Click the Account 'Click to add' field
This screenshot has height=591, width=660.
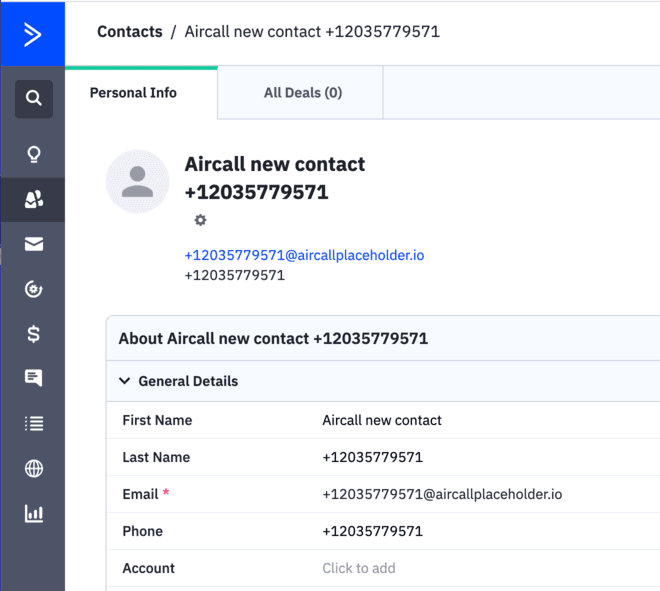[358, 568]
